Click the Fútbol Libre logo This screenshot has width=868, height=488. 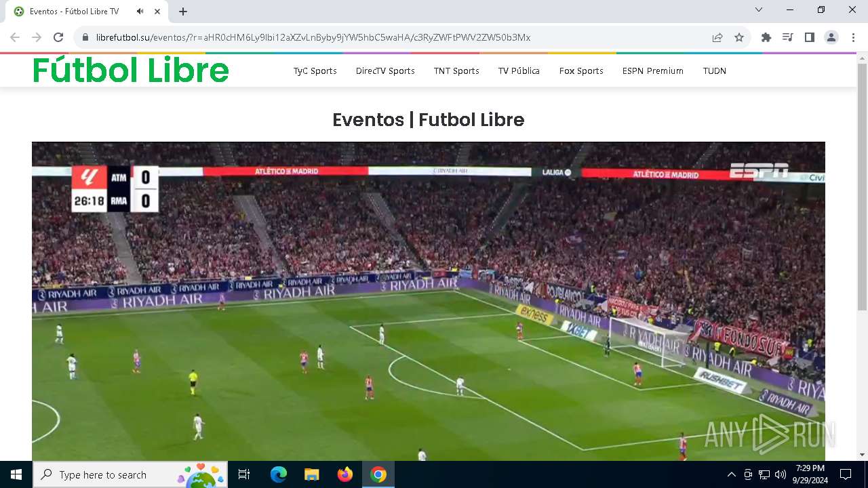131,70
